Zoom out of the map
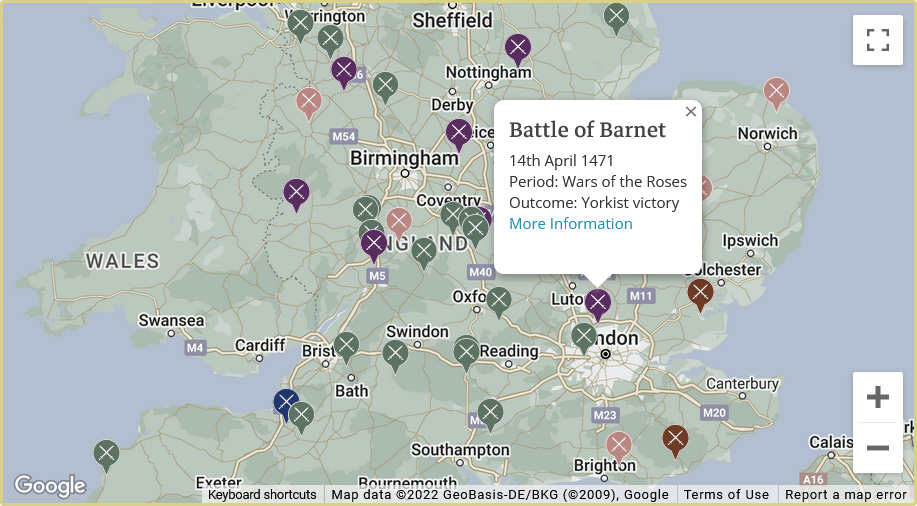The image size is (917, 506). (878, 448)
